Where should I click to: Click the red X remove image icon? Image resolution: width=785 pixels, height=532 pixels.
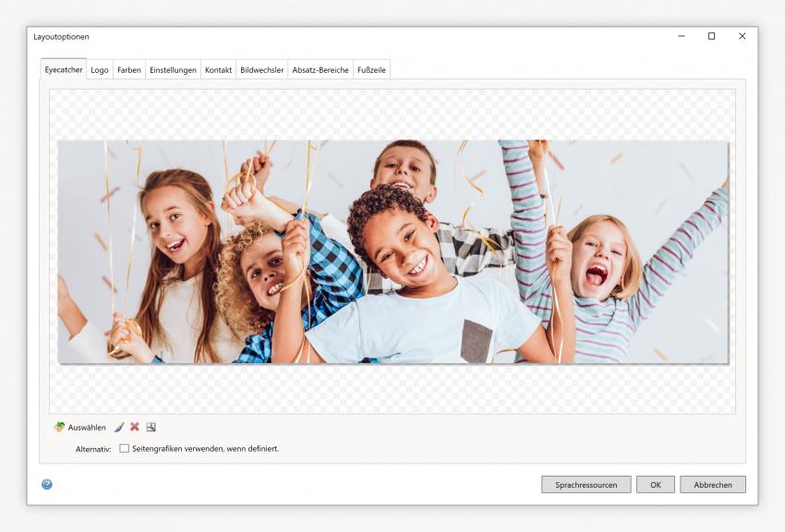pos(135,428)
